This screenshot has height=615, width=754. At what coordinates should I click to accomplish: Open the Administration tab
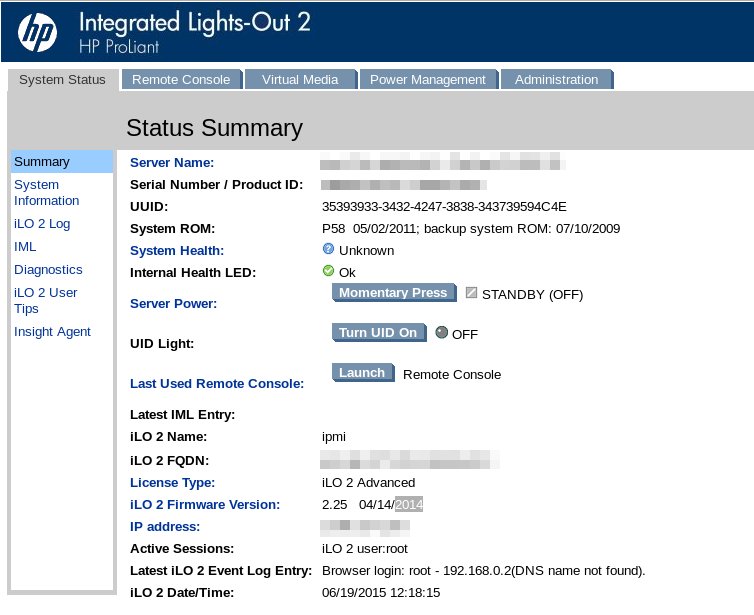[x=557, y=80]
